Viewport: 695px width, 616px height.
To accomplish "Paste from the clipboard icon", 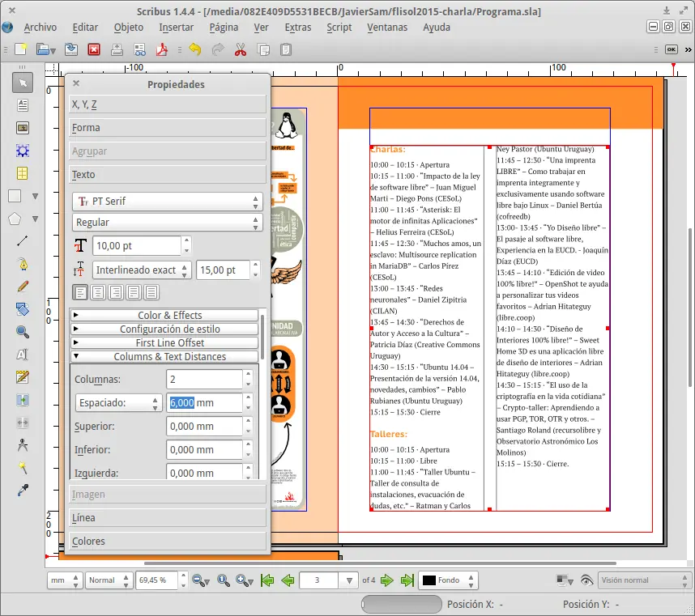I will [286, 49].
